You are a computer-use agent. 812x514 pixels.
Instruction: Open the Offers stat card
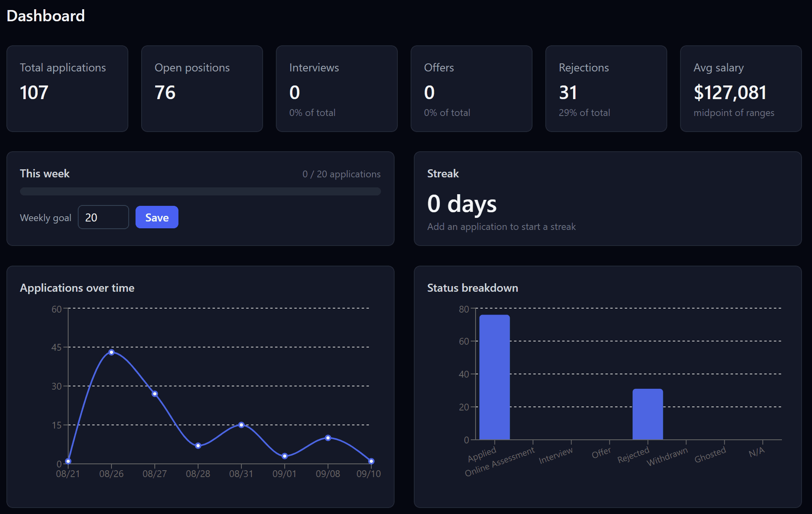(472, 89)
